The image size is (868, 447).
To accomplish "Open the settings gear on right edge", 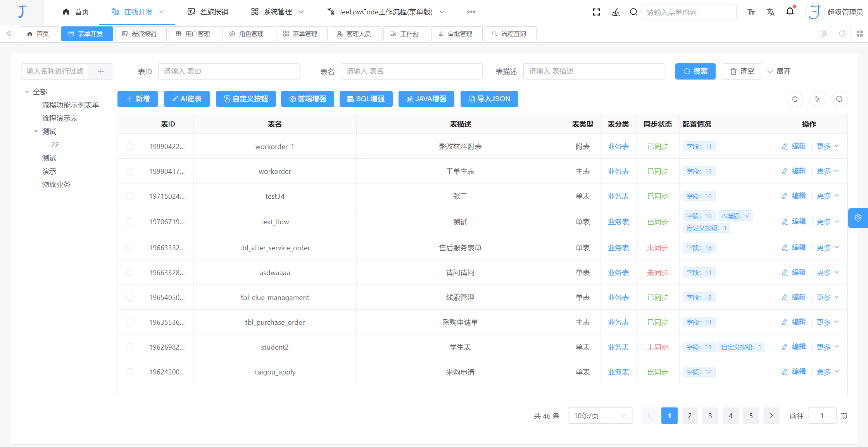I will (858, 218).
